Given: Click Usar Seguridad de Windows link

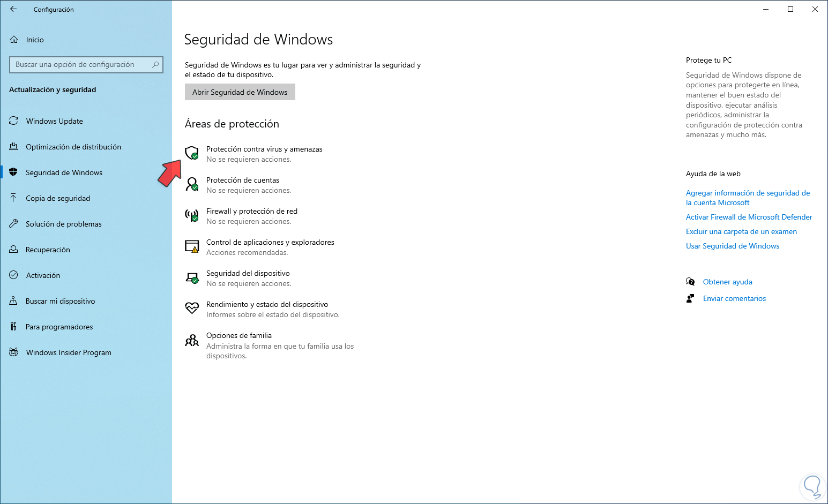Looking at the screenshot, I should [733, 246].
